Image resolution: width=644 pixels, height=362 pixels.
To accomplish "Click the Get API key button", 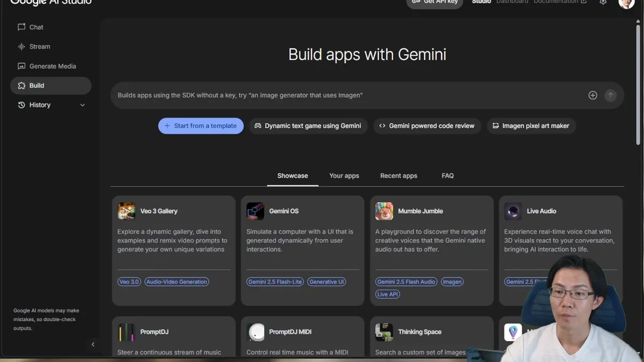I will tap(435, 3).
